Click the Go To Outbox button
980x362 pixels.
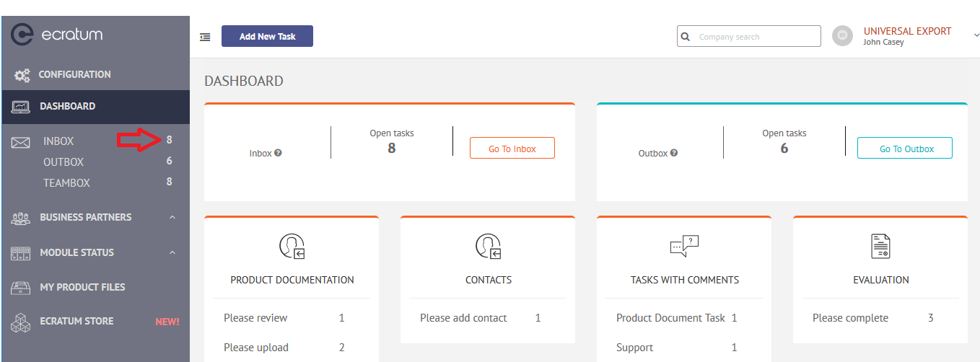[905, 148]
